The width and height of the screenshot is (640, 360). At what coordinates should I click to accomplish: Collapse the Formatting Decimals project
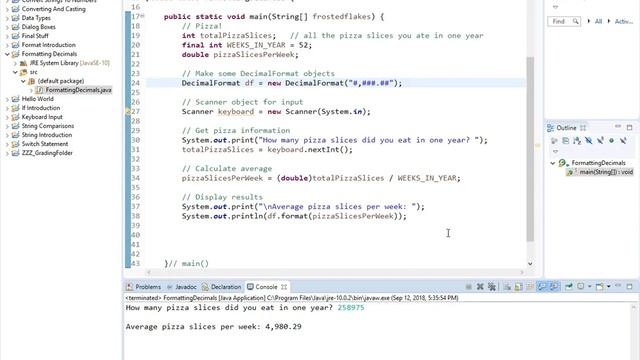pyautogui.click(x=7, y=54)
